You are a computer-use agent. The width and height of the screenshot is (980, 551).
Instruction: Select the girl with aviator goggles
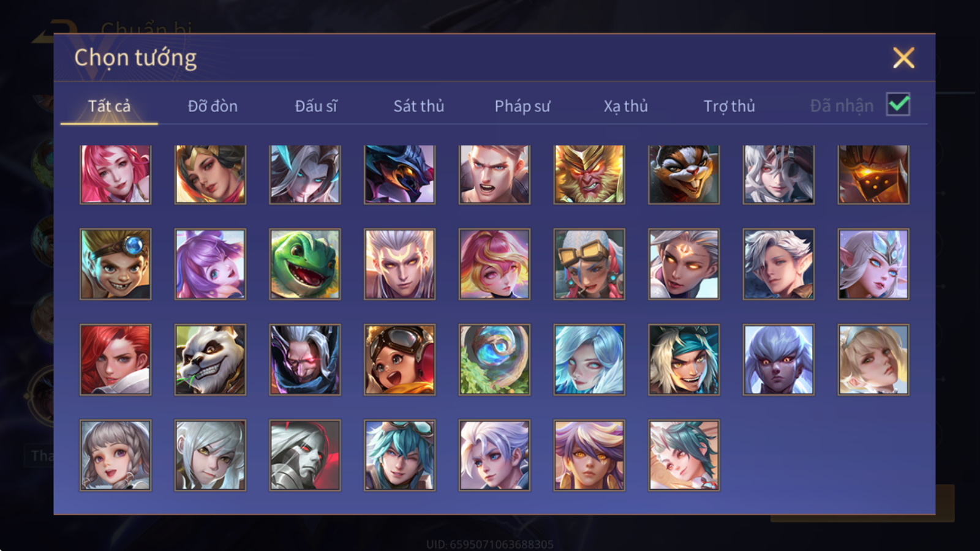pos(399,359)
